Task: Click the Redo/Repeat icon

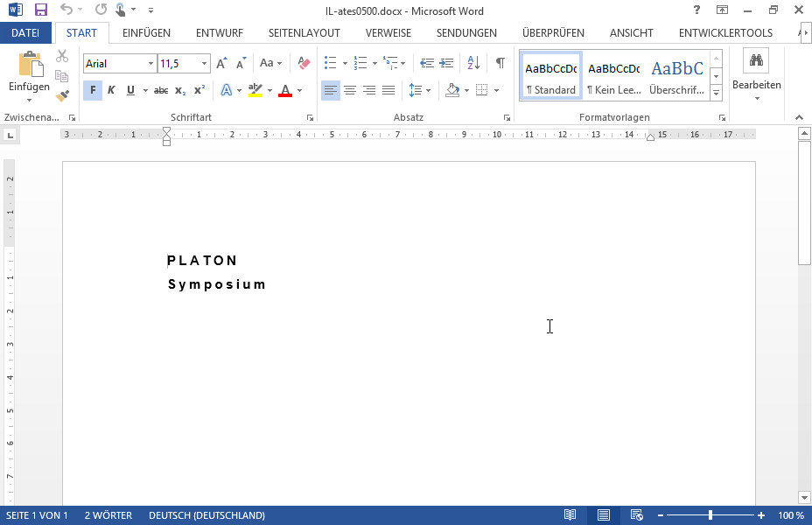Action: (x=101, y=10)
